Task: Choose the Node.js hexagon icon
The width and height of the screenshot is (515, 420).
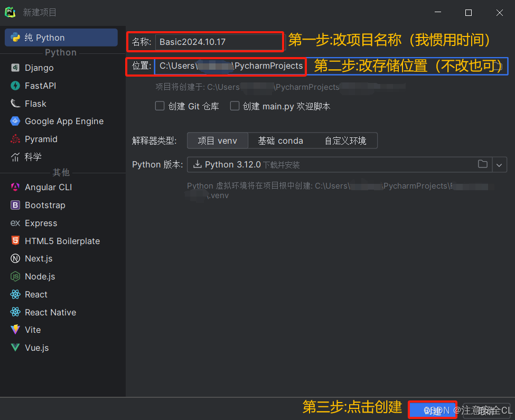Action: (15, 276)
